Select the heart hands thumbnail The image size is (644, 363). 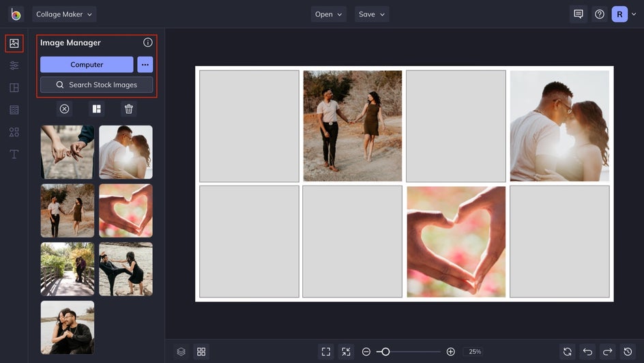126,211
